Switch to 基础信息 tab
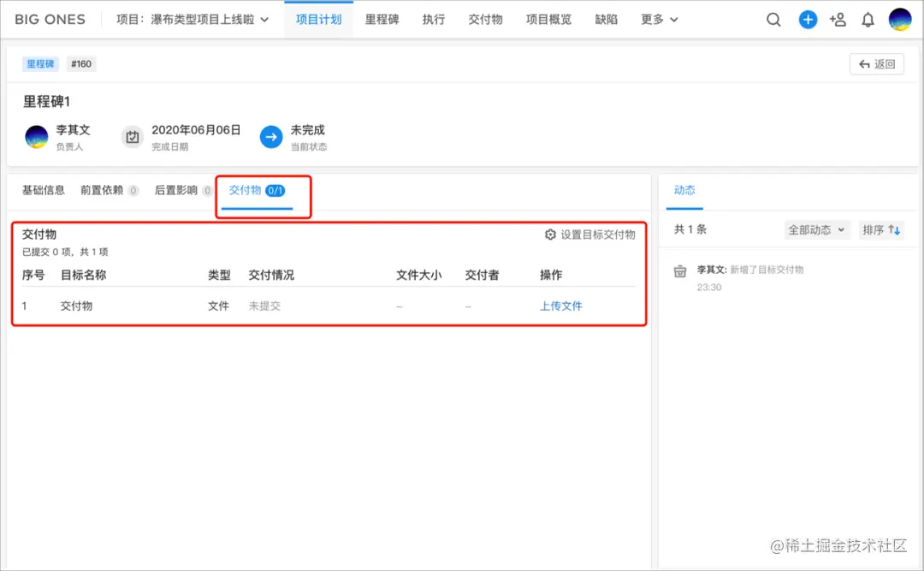 click(x=43, y=190)
